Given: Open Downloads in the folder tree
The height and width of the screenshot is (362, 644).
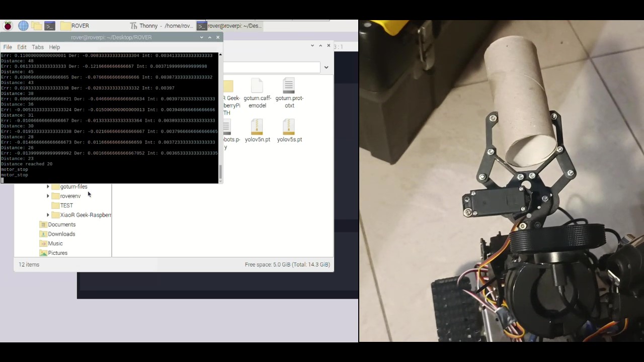Looking at the screenshot, I should coord(61,234).
